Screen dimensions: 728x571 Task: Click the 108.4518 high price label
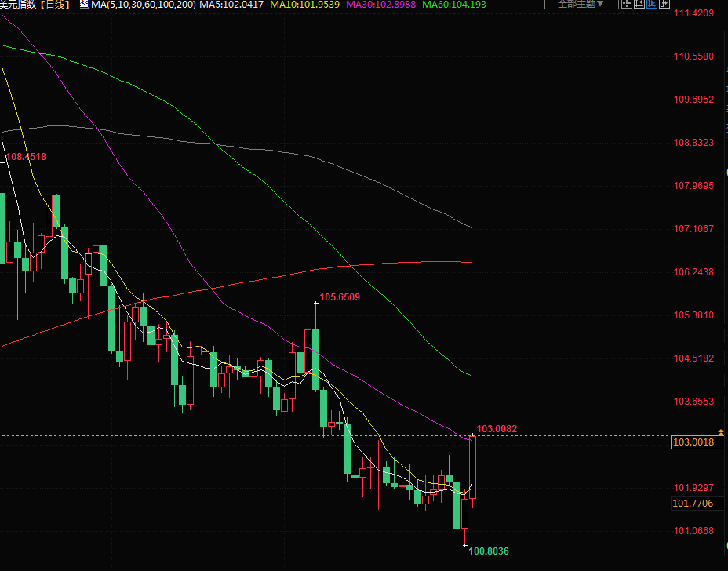[x=26, y=157]
